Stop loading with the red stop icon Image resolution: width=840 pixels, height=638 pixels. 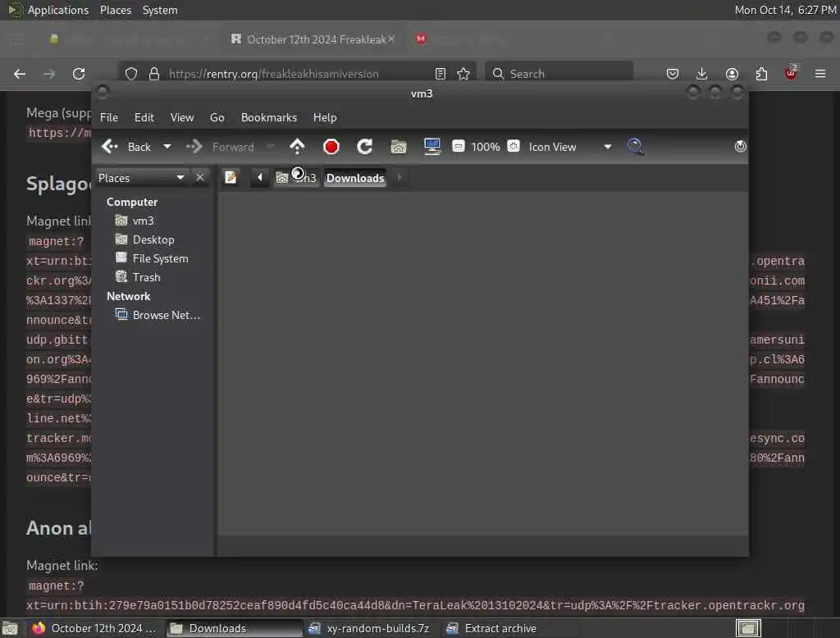331,147
